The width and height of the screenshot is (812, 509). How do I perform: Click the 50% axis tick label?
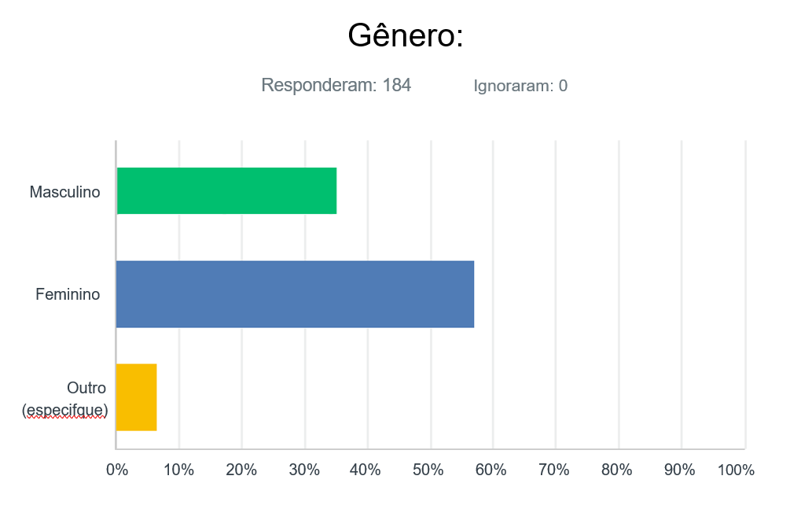(x=429, y=470)
